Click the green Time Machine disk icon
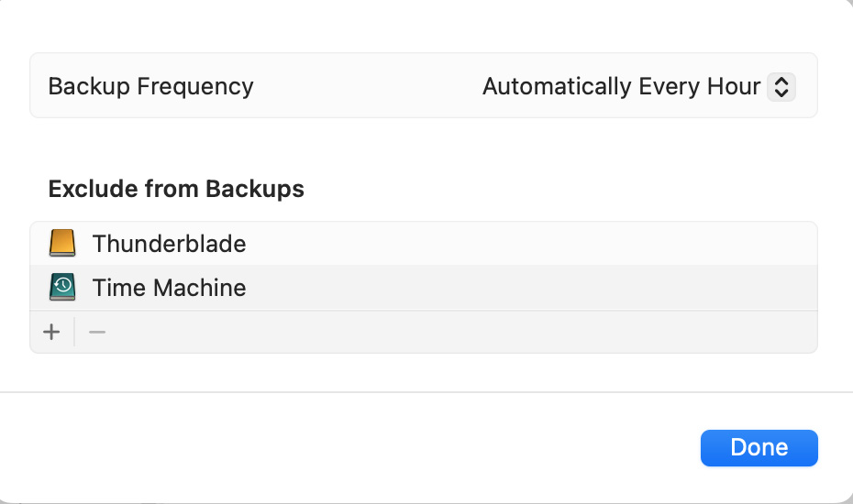 (62, 288)
